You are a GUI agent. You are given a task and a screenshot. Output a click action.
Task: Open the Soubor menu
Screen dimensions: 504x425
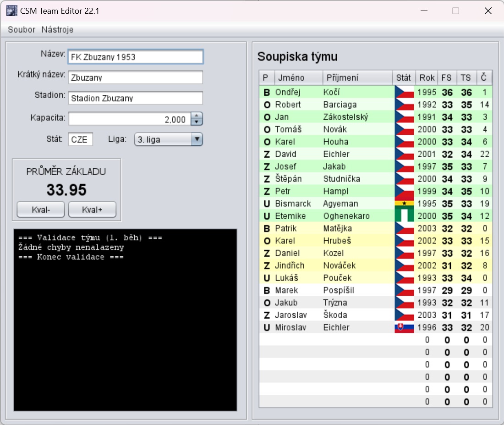(x=22, y=30)
